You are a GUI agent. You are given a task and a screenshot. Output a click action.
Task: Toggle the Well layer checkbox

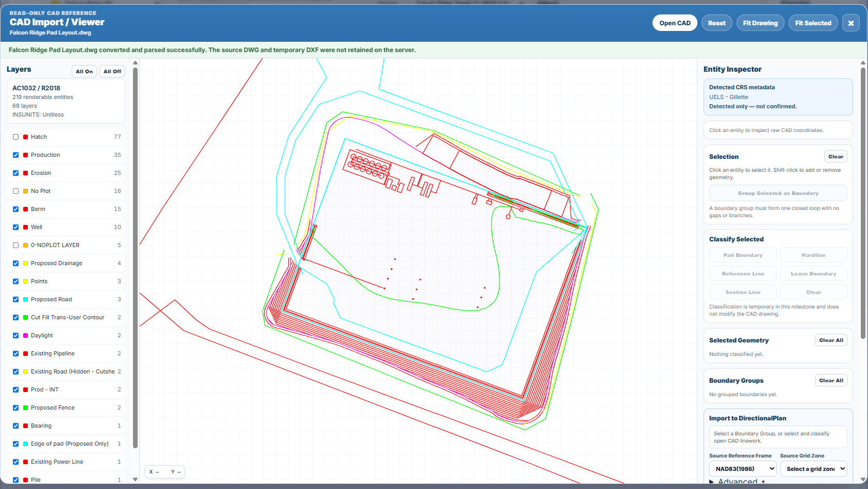[x=15, y=227]
